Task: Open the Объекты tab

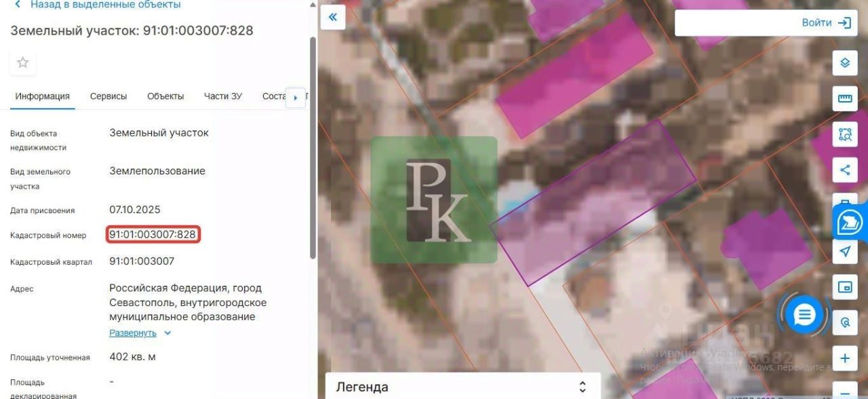Action: coord(165,96)
